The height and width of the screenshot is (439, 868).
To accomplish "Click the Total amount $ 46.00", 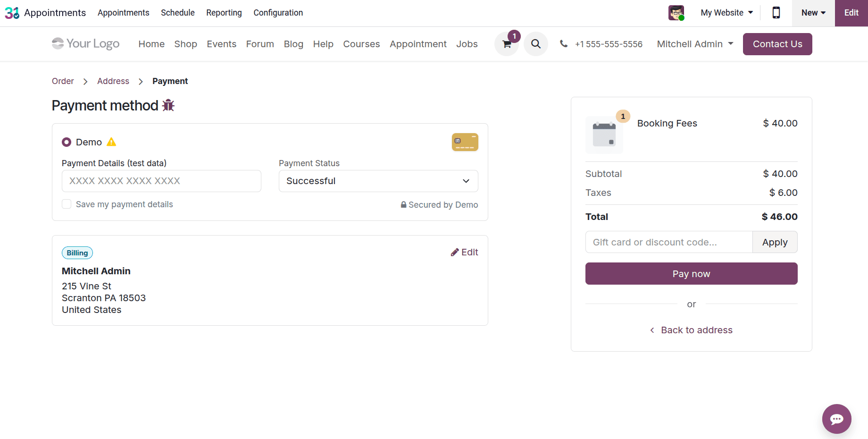I will (779, 217).
